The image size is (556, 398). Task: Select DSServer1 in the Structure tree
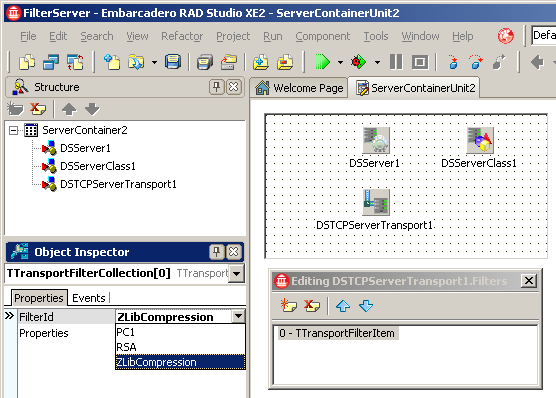coord(85,148)
